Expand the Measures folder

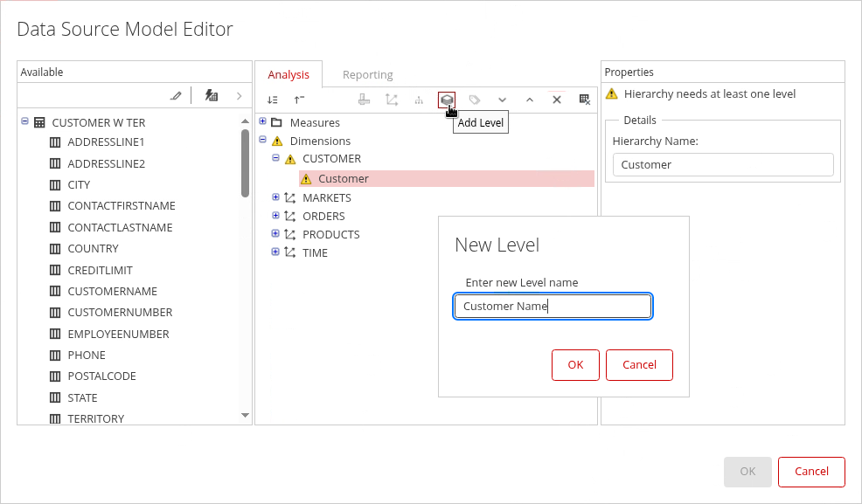pyautogui.click(x=263, y=121)
